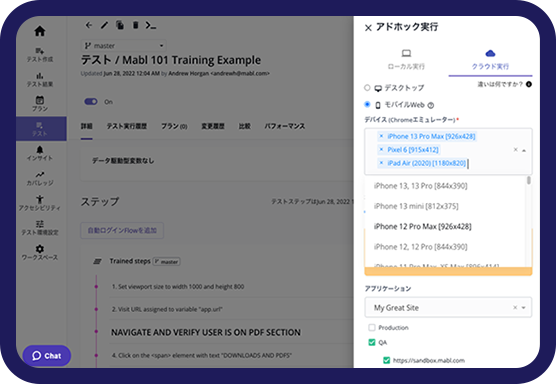Click the back arrow icon
The image size is (556, 384).
pos(89,25)
